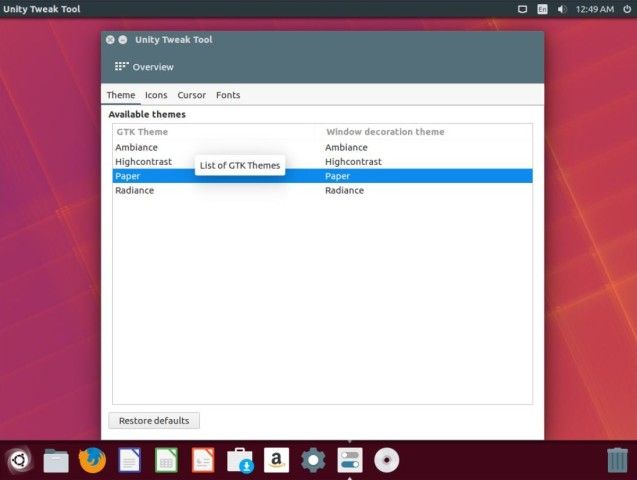Screen dimensions: 637x480
Task: Switch to the Cursor tab
Action: (191, 95)
